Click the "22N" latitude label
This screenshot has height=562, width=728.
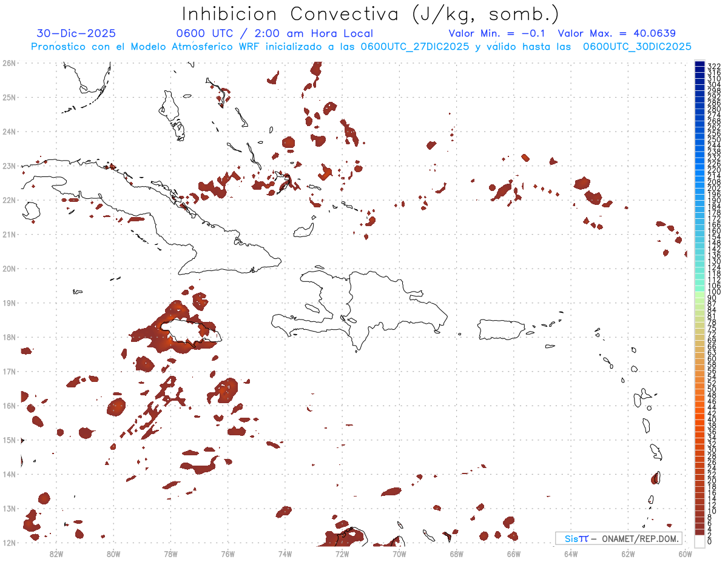(9, 200)
